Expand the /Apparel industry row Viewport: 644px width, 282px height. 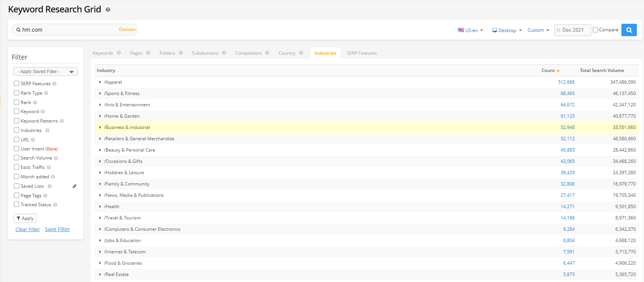point(100,82)
